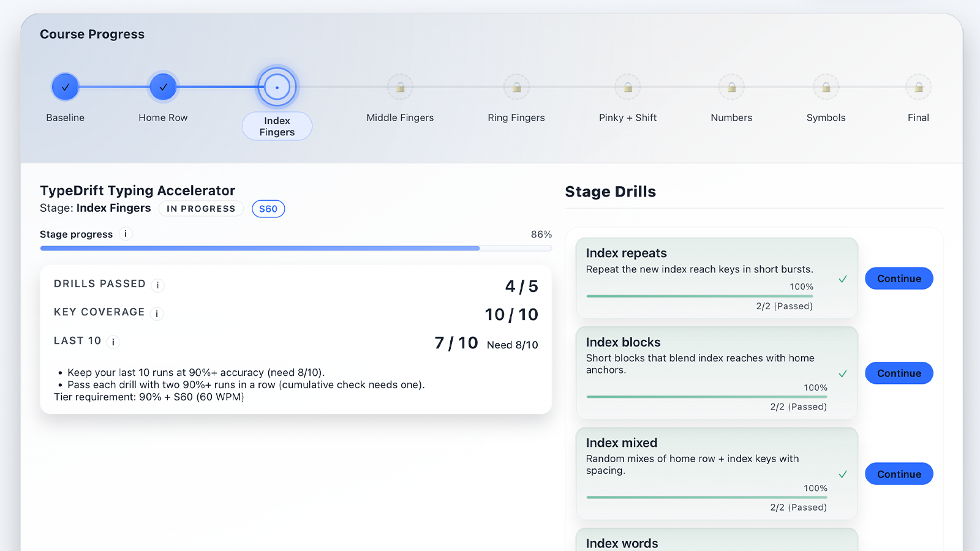
Task: Open the Stage progress info icon
Action: (x=126, y=234)
